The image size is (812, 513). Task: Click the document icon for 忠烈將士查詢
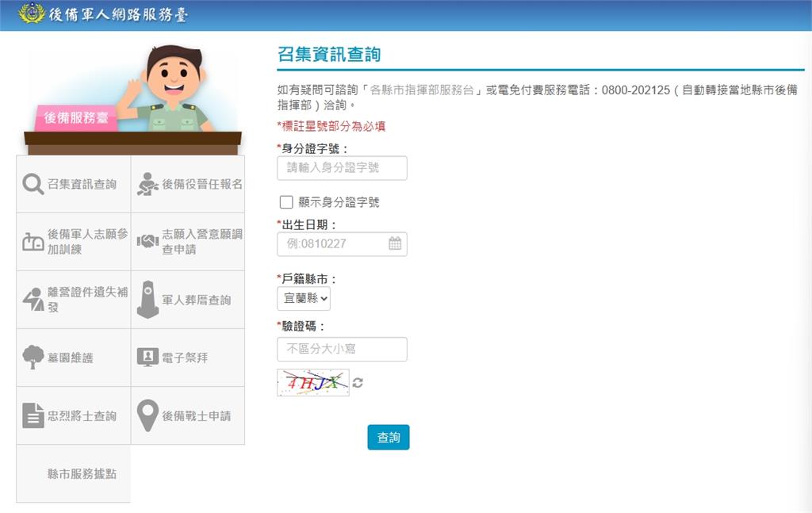click(33, 415)
